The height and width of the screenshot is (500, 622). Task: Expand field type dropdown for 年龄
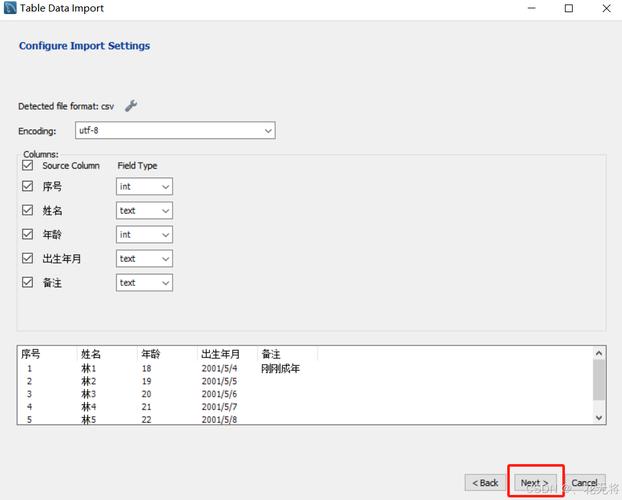(x=144, y=234)
